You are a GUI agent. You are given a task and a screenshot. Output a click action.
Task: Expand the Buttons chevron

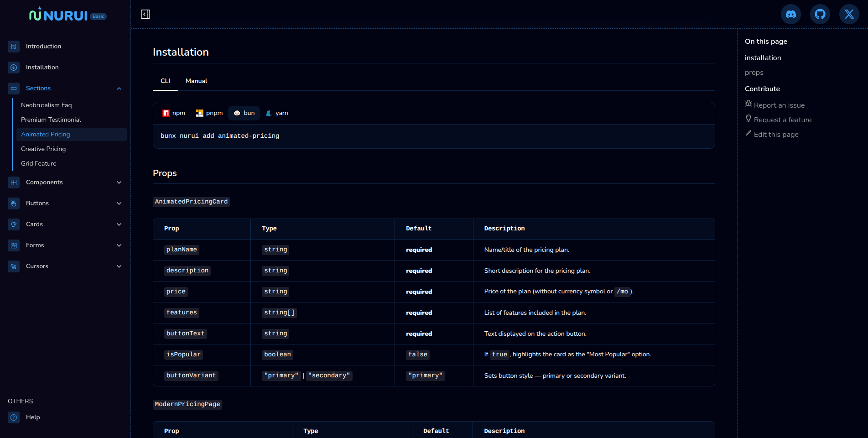click(x=119, y=203)
